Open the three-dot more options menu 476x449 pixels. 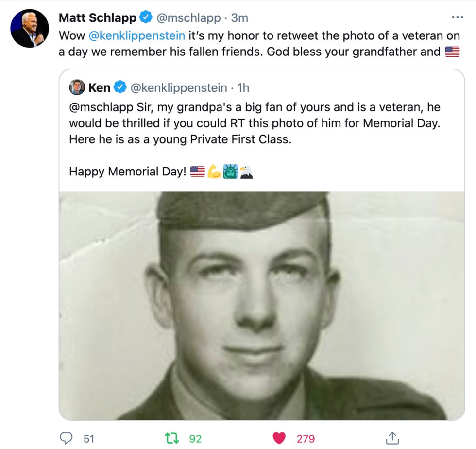457,17
